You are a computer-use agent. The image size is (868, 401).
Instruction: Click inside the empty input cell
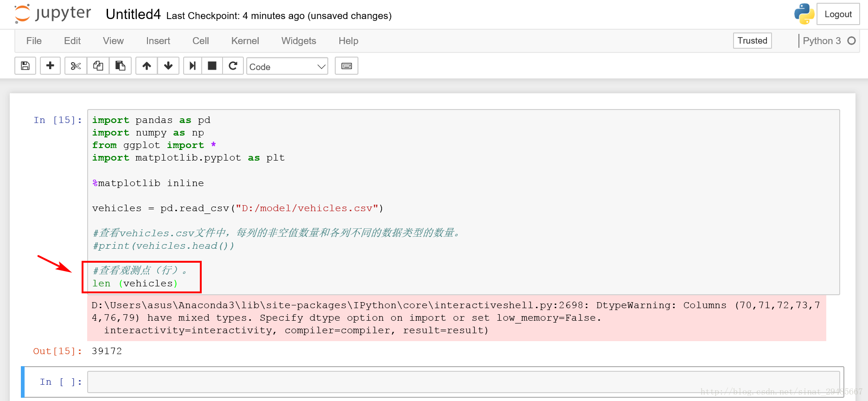(x=464, y=382)
